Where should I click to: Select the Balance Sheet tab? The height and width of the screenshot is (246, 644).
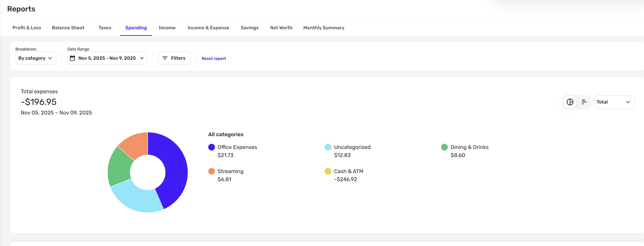[x=68, y=28]
